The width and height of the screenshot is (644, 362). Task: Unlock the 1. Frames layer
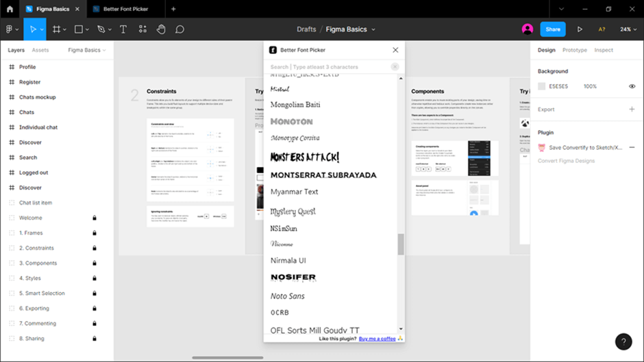tap(95, 233)
